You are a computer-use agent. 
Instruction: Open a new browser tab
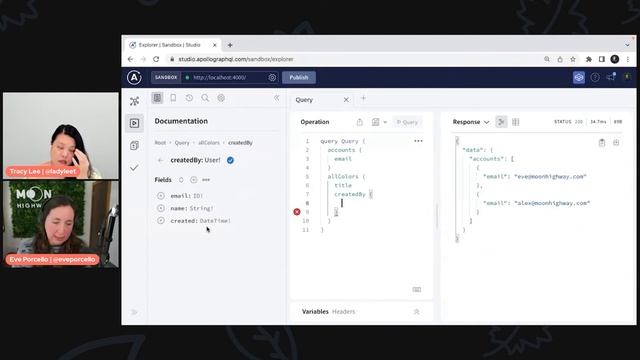[x=230, y=45]
